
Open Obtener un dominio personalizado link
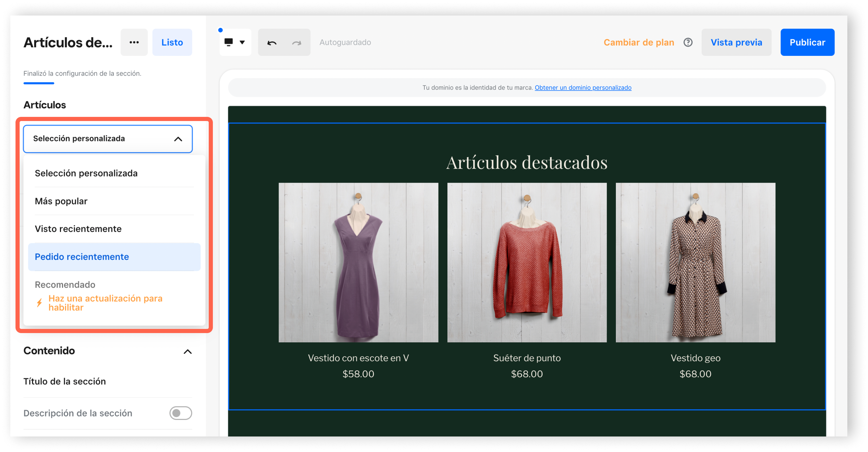(x=583, y=88)
